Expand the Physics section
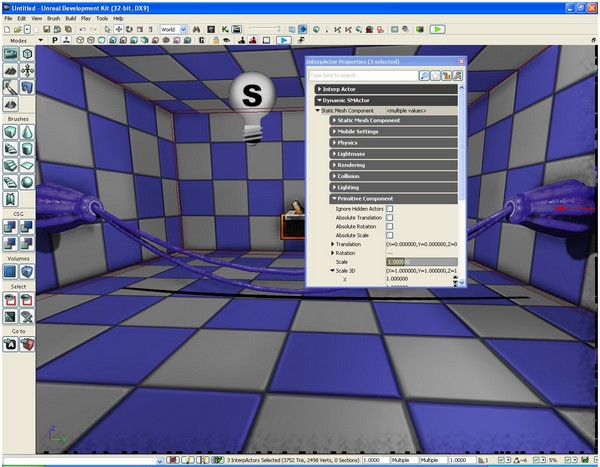The image size is (600, 467). [393, 142]
